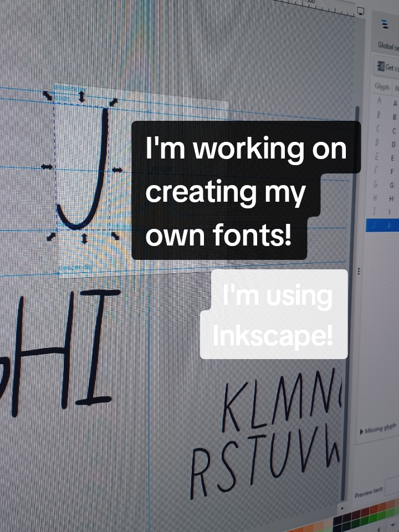This screenshot has height=532, width=399.
Task: Click the highlighted J glyph row
Action: (383, 226)
